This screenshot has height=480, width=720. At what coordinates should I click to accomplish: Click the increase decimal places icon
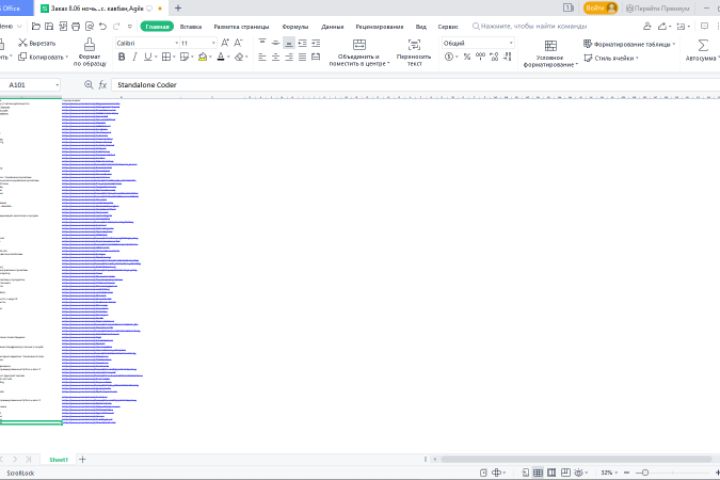(x=494, y=56)
